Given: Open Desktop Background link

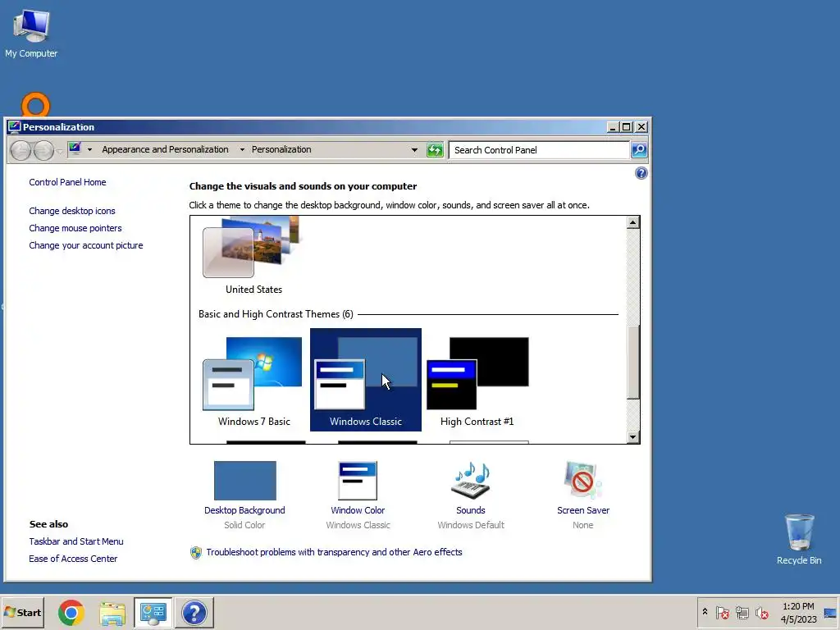Looking at the screenshot, I should point(244,510).
